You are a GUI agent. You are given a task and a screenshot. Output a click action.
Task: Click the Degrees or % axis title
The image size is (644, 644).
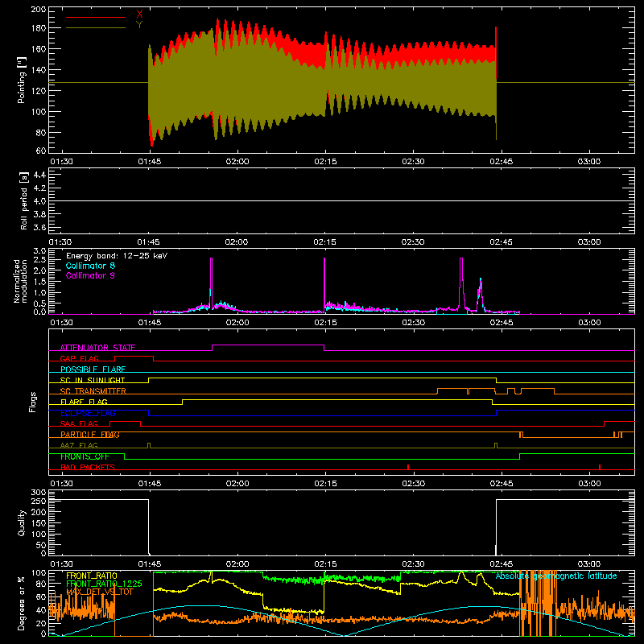click(22, 603)
